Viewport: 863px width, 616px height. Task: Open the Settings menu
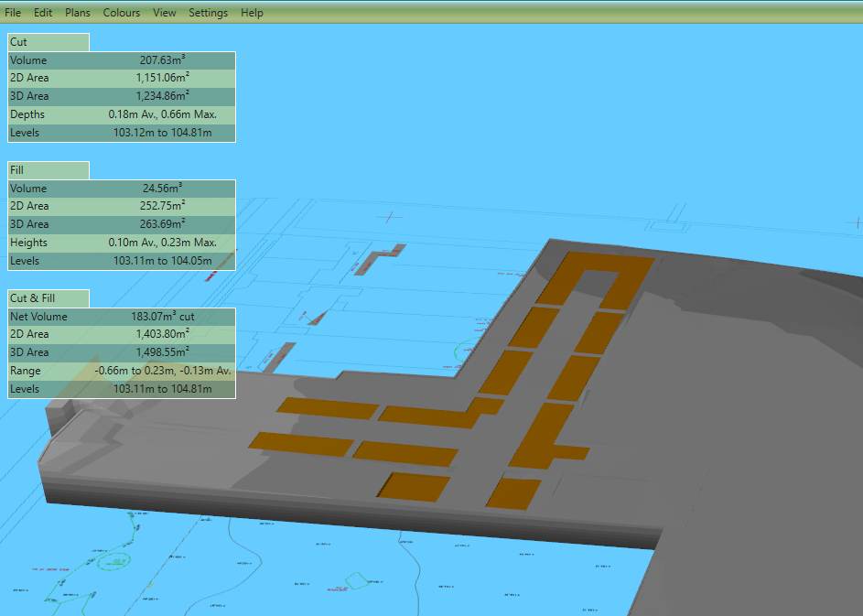[x=208, y=13]
